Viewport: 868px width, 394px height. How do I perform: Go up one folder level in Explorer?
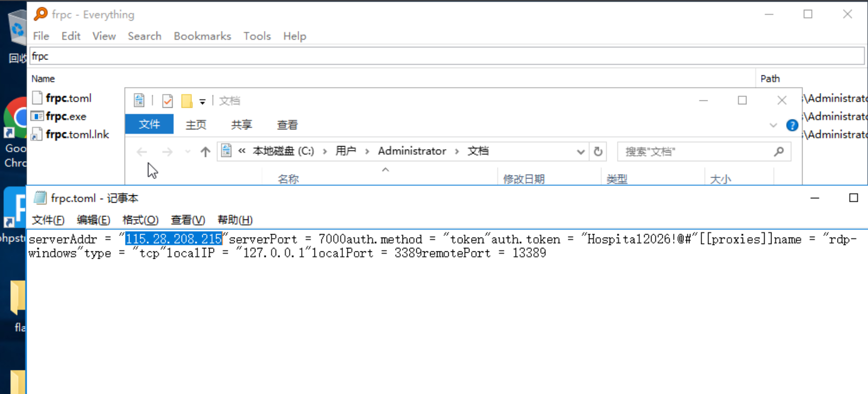(205, 152)
